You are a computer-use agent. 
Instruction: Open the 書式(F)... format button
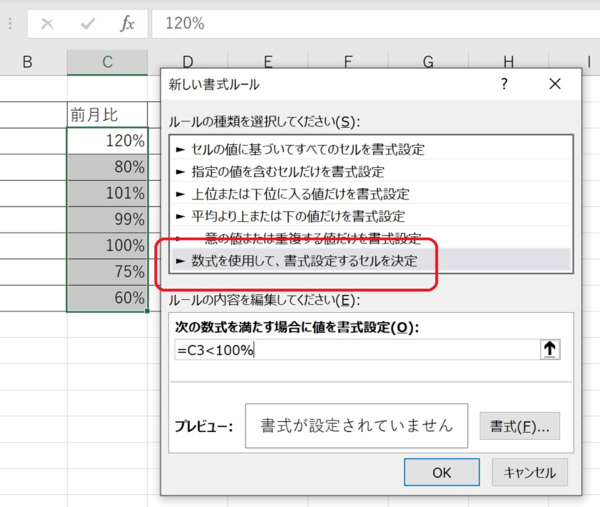click(x=519, y=425)
